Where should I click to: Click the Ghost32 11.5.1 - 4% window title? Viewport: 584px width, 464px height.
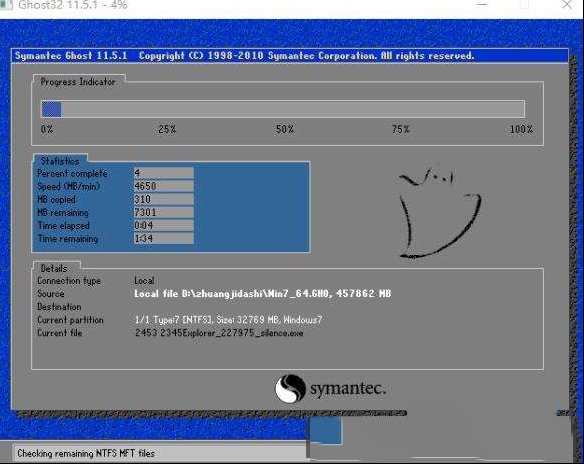[x=73, y=5]
